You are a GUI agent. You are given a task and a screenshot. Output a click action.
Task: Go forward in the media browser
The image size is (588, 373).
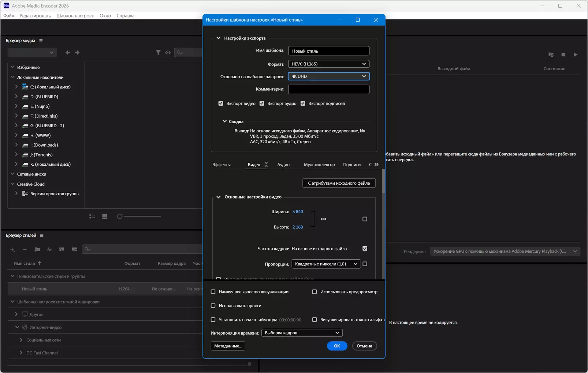point(77,53)
